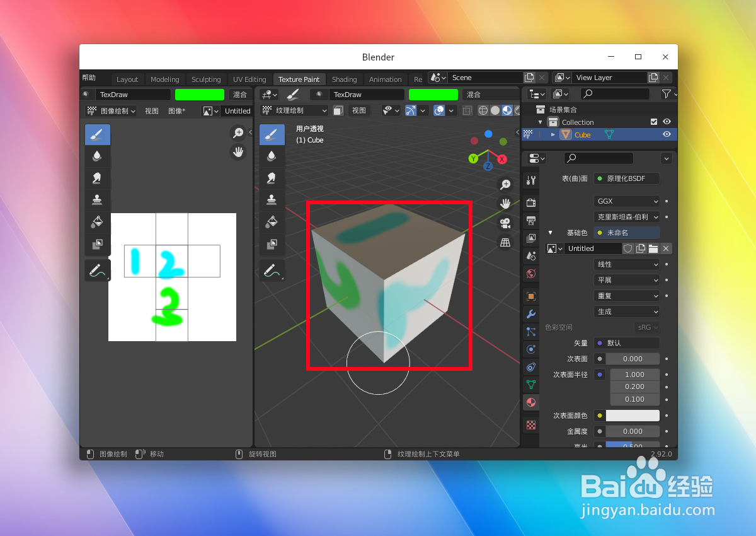The image size is (756, 536).
Task: Open the View Layer properties tab
Action: click(x=531, y=238)
